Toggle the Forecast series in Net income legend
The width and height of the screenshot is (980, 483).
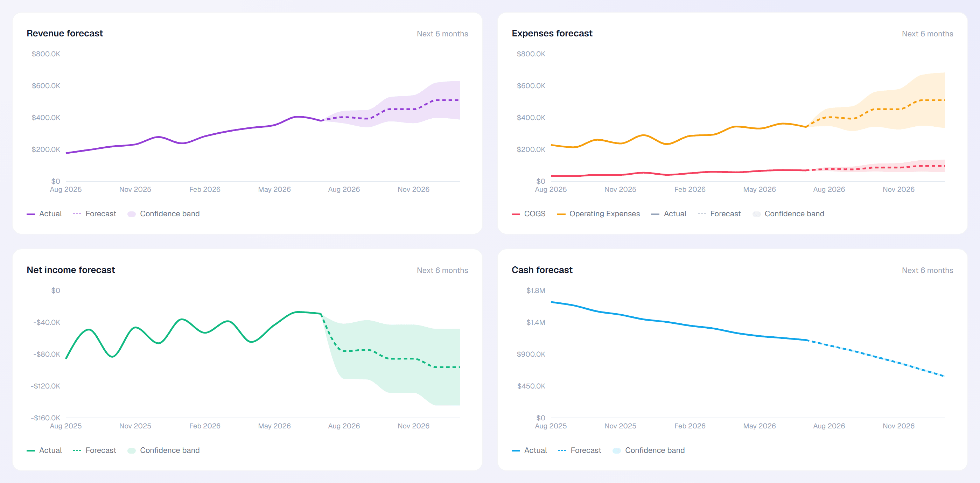click(94, 450)
